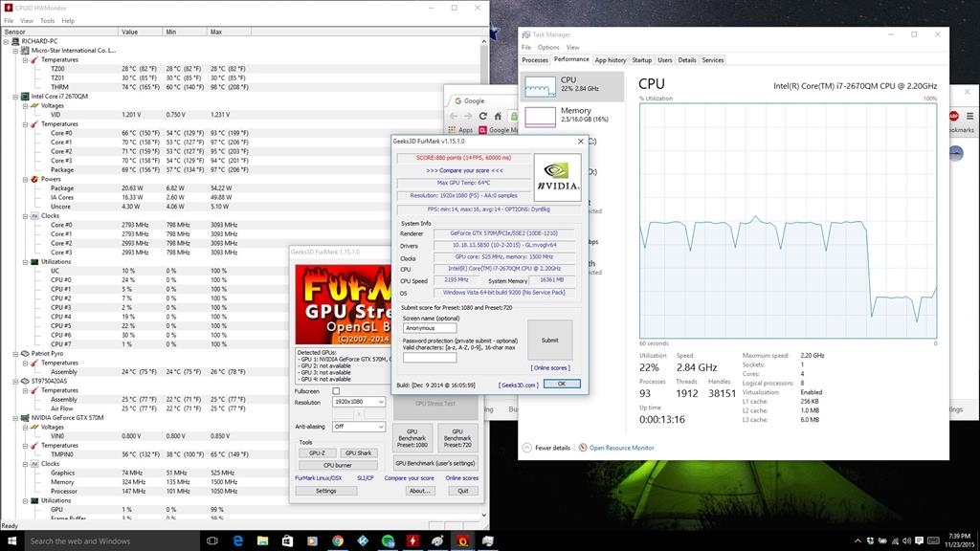Collapse the Patriot Pyro drive node

tap(15, 354)
